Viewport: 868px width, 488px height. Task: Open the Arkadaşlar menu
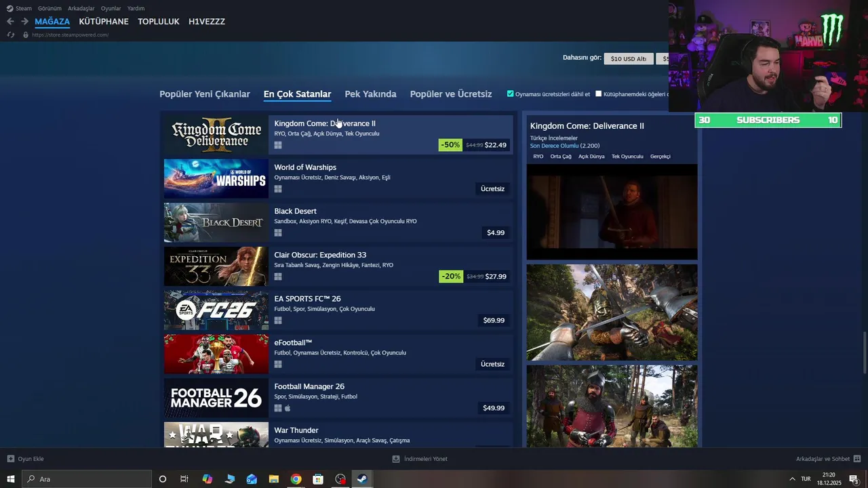tap(81, 8)
